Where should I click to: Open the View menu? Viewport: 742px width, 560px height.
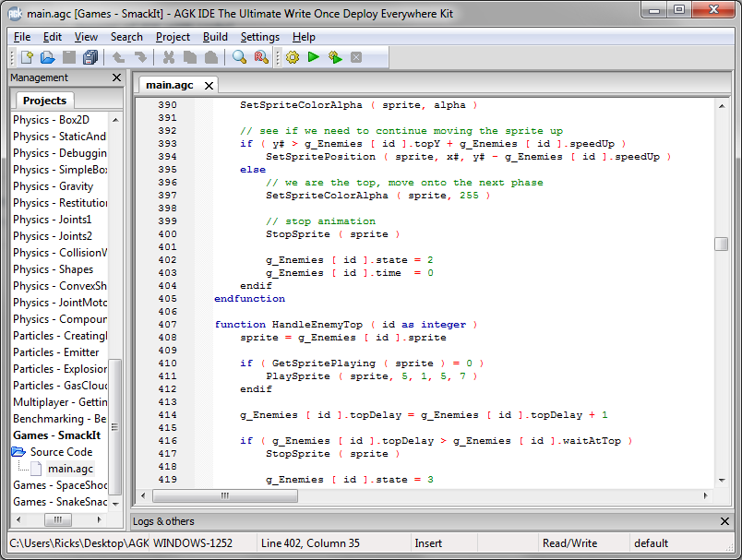[x=86, y=37]
